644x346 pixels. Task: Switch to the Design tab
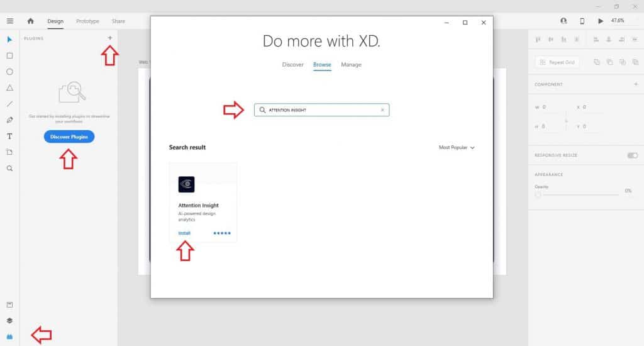click(55, 21)
